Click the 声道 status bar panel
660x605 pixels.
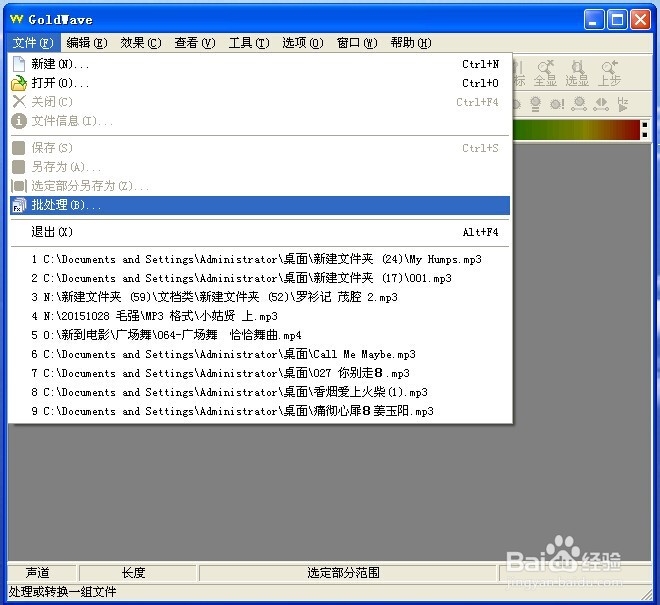[x=42, y=573]
